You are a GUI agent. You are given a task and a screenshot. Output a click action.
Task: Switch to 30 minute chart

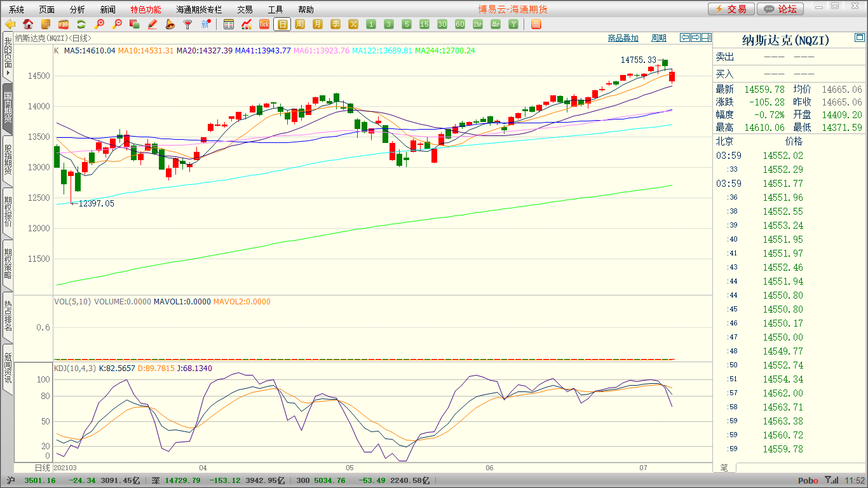point(442,24)
